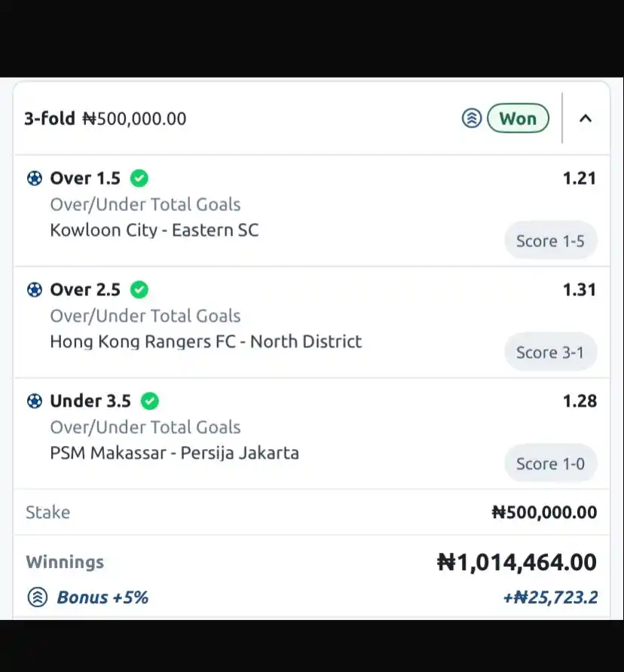The width and height of the screenshot is (624, 672).
Task: Open the Score 1-0 result pill
Action: click(x=550, y=464)
